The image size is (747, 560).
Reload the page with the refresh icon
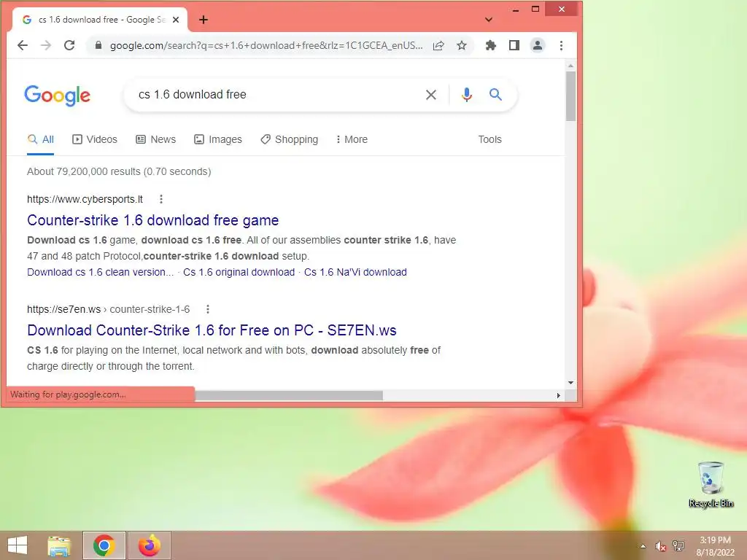pyautogui.click(x=69, y=45)
